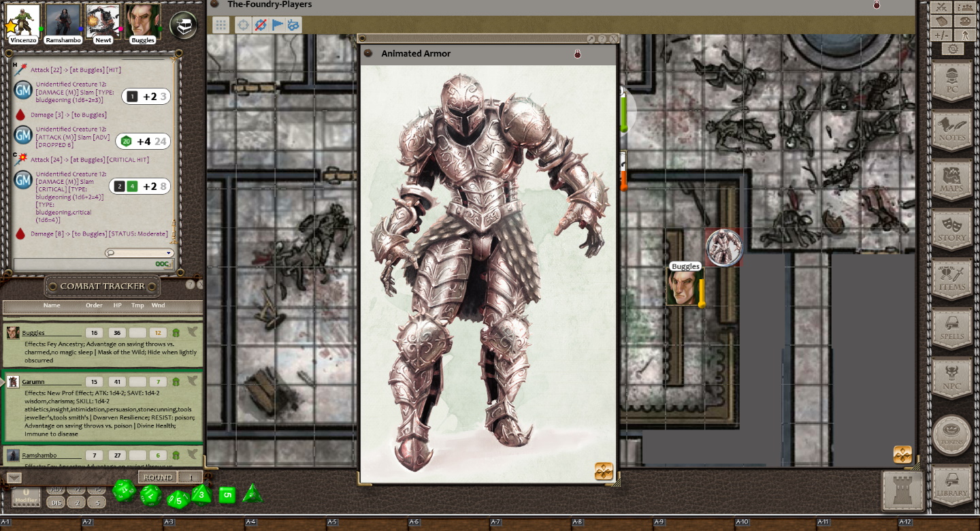The width and height of the screenshot is (980, 531).
Task: Toggle Ramshambo's targeting bird icon
Action: (x=193, y=455)
